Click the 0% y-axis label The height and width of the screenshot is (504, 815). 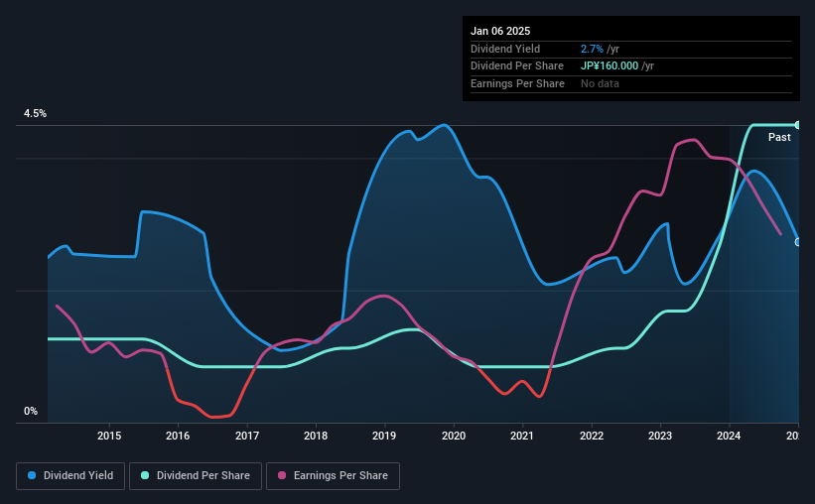pyautogui.click(x=31, y=412)
